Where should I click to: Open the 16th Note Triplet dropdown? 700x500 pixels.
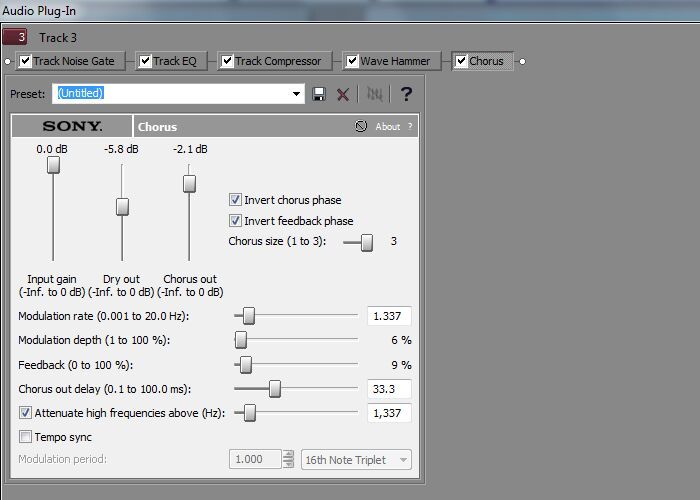click(357, 459)
